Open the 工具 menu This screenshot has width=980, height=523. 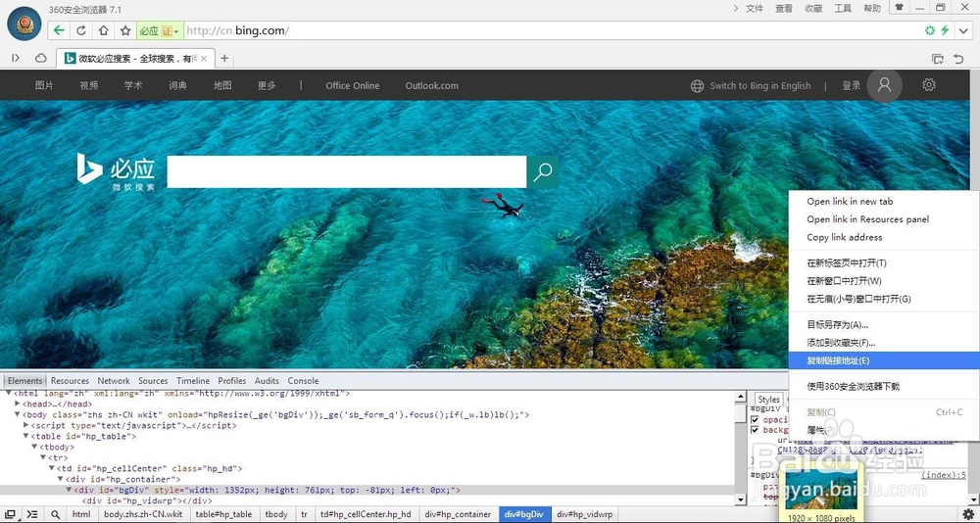pos(843,8)
